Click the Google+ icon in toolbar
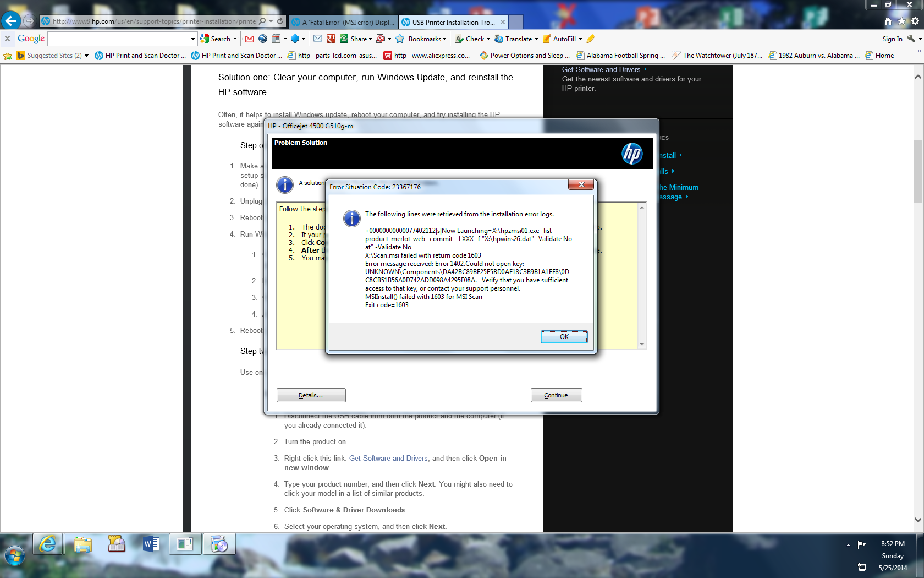Viewport: 924px width, 578px height. [x=331, y=39]
